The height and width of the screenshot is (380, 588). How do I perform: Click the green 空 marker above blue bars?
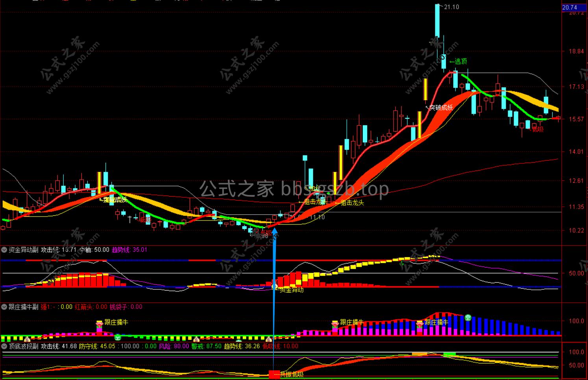[468, 317]
